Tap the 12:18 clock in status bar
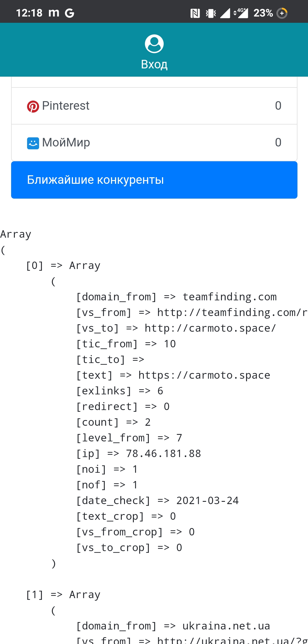308x644 pixels. pos(29,13)
